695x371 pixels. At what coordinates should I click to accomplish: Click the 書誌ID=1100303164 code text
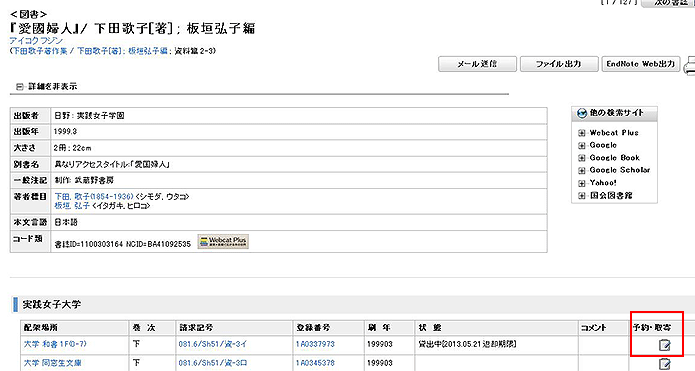[88, 244]
